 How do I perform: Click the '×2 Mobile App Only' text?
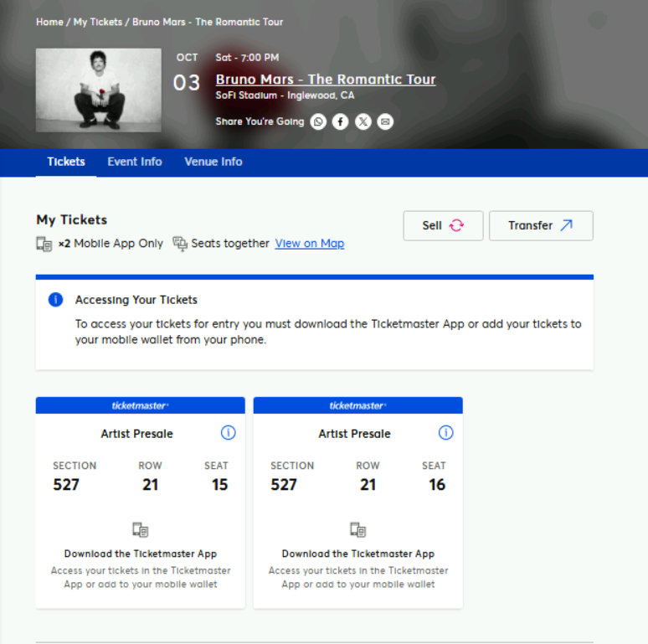[111, 244]
